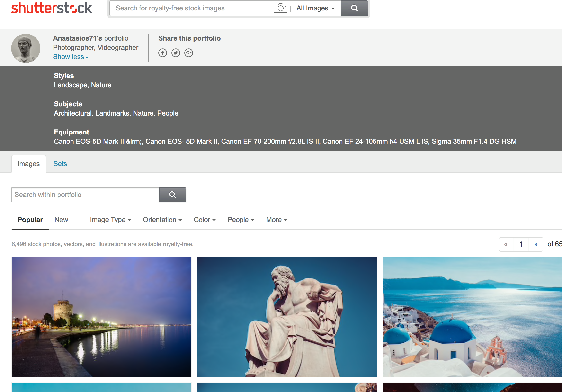Expand the More filters menu
Viewport: 562px width, 392px height.
pyautogui.click(x=277, y=220)
